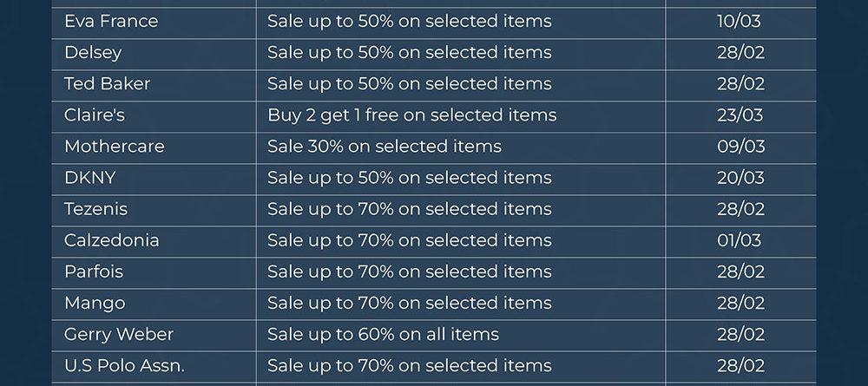Select the DKNY brand cell
The height and width of the screenshot is (386, 868).
[x=89, y=177]
